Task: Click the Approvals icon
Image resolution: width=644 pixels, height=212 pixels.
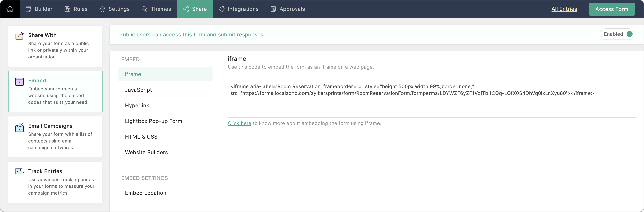Action: tap(273, 9)
